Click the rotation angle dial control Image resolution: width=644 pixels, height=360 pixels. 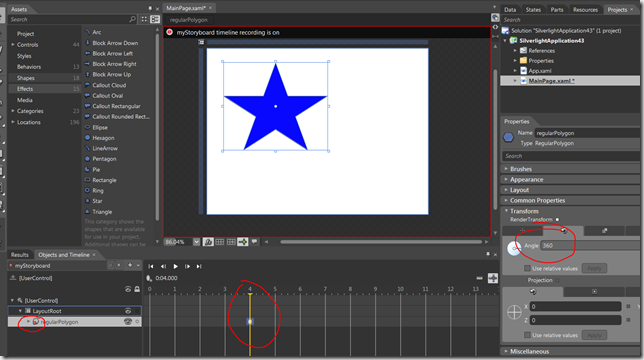(x=514, y=249)
